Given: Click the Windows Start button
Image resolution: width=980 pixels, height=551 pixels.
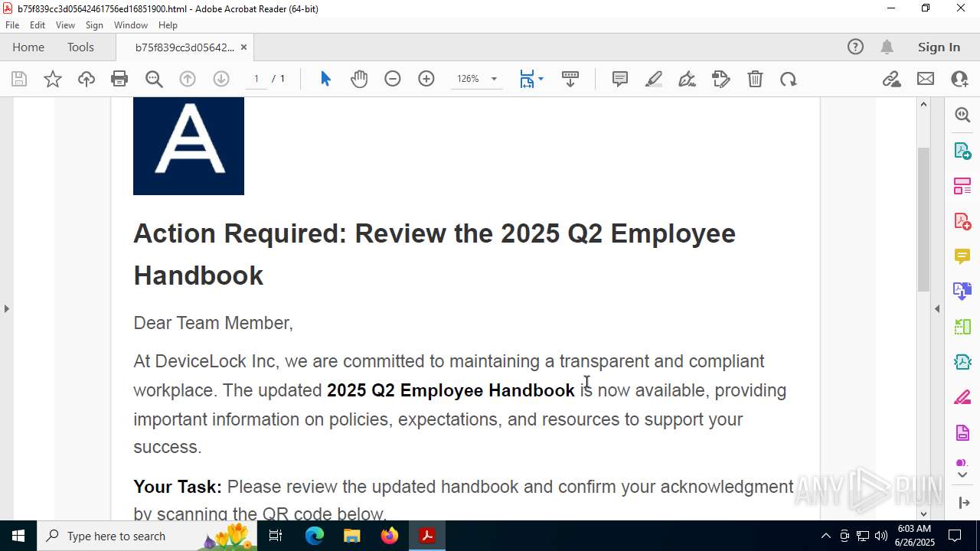Looking at the screenshot, I should coord(18,536).
